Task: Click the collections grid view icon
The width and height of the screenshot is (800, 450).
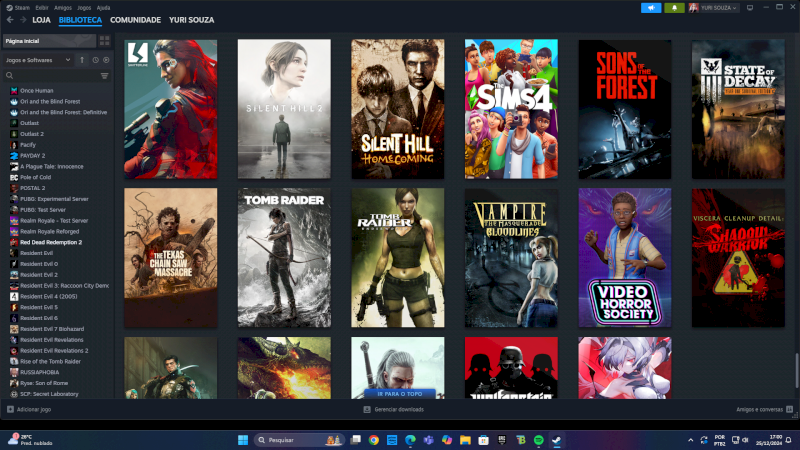Action: coord(104,41)
